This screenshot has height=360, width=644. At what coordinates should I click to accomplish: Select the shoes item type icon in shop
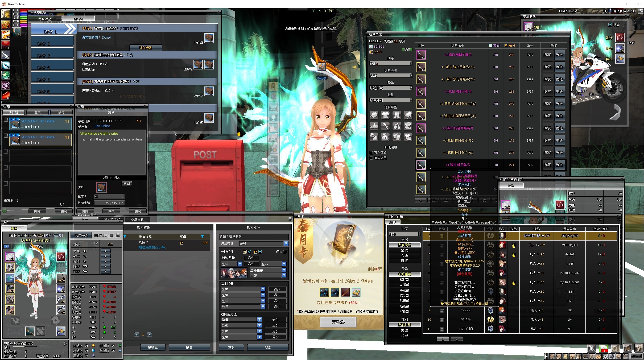(374, 126)
